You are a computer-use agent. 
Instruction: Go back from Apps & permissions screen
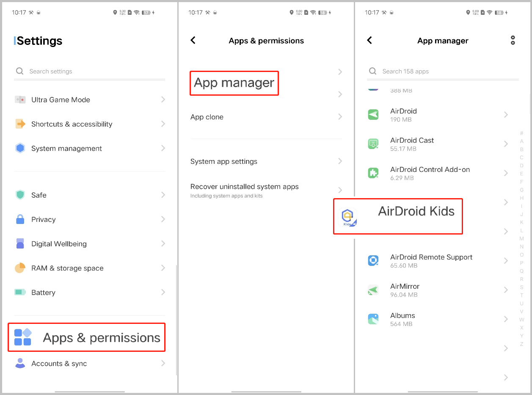click(193, 40)
